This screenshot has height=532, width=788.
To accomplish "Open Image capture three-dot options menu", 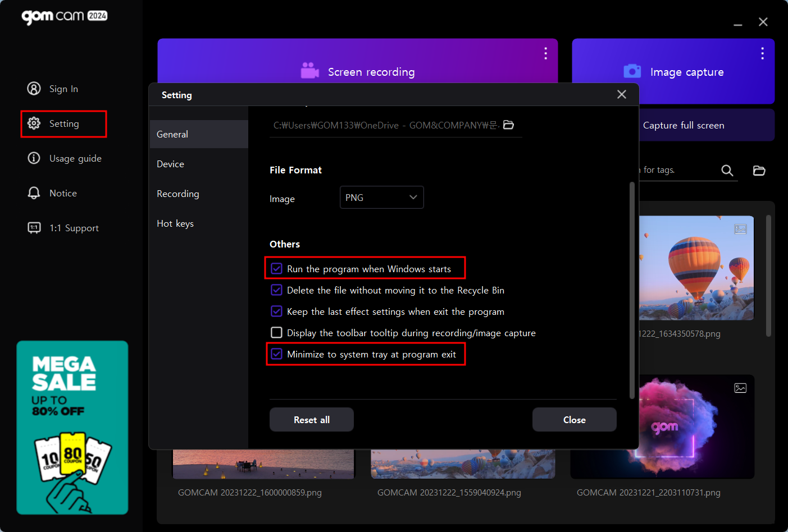I will tap(762, 53).
